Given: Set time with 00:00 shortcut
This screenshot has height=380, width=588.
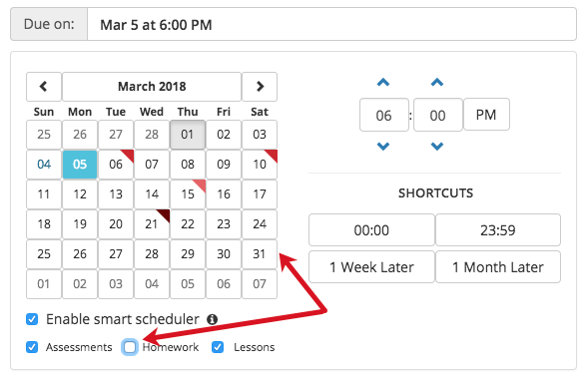Looking at the screenshot, I should coord(371,229).
